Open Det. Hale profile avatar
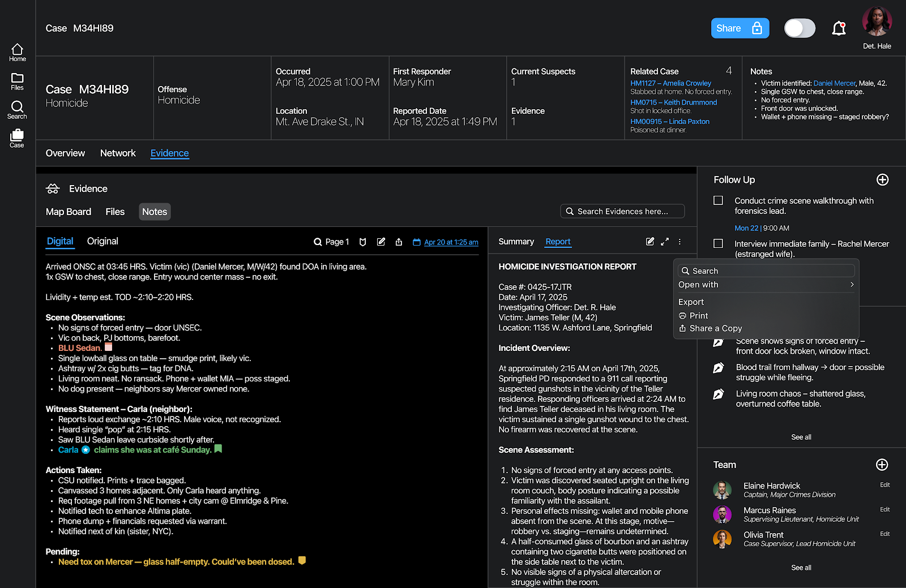 (x=877, y=22)
